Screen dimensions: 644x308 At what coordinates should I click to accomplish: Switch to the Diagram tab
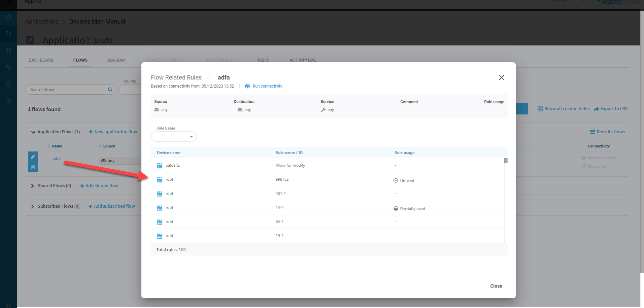[x=116, y=60]
